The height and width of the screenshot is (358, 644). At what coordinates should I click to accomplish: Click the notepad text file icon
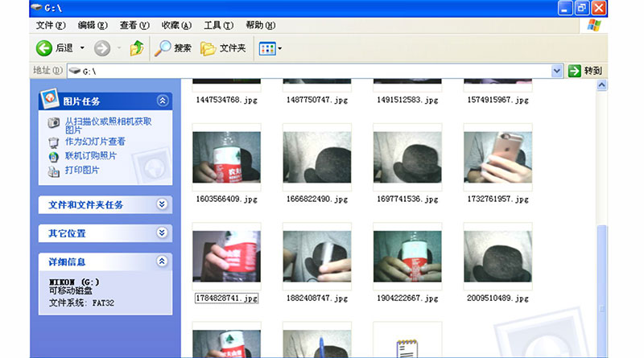click(407, 348)
